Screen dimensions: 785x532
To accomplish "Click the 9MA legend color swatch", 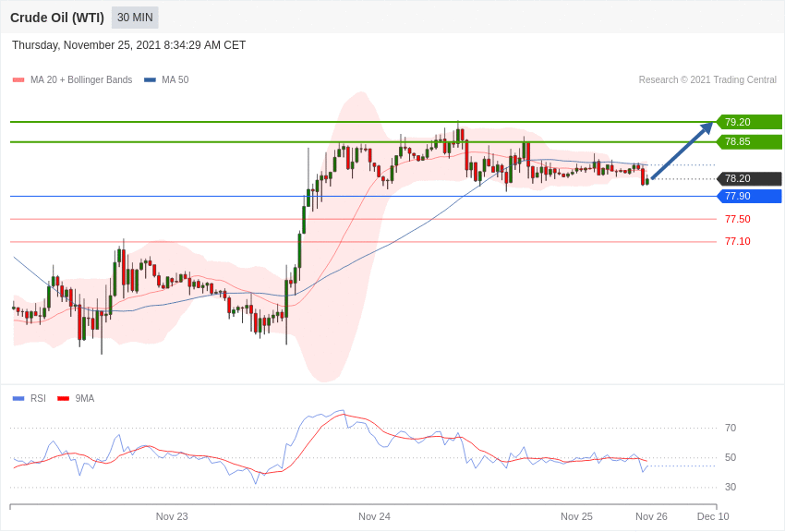I will (63, 398).
